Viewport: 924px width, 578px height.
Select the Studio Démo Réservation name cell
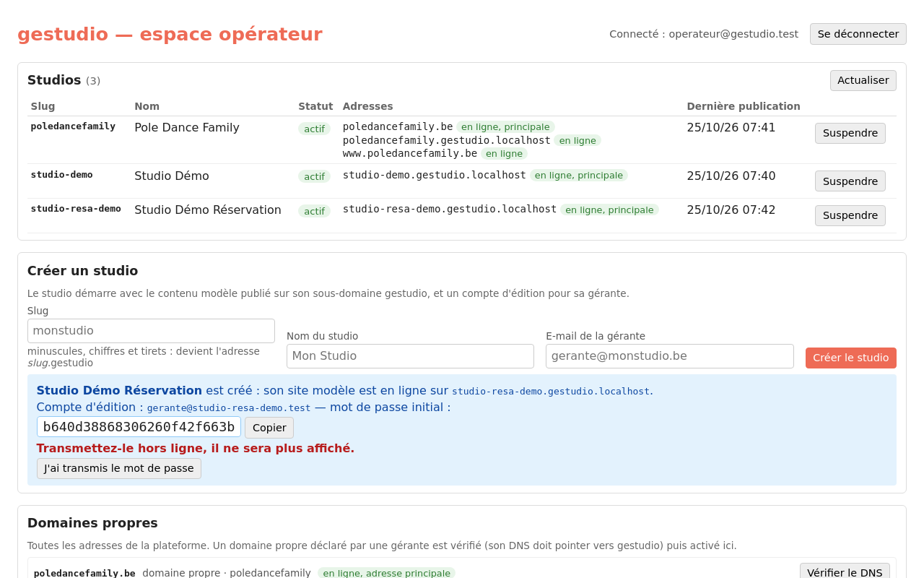[x=208, y=210]
